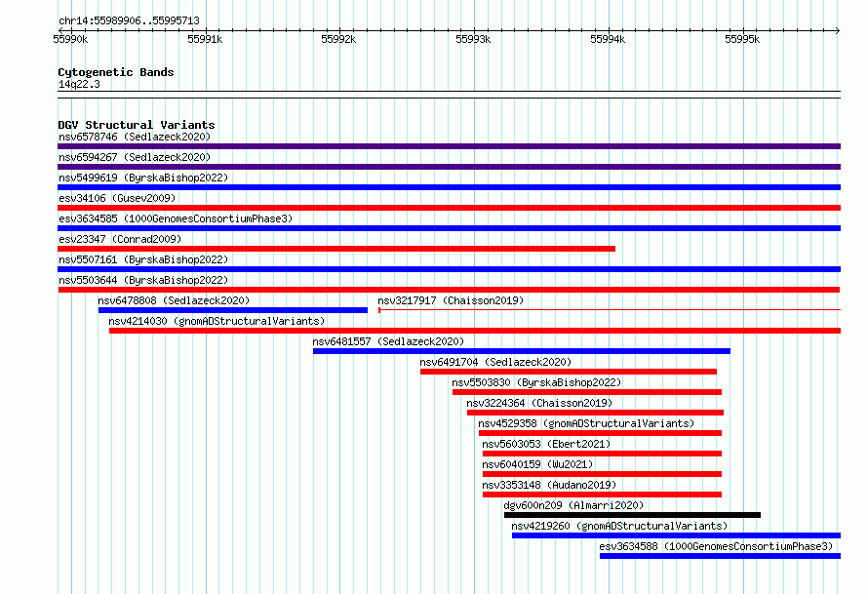Click nsv6040159 (Wu2021) label
The image size is (868, 594).
coord(537,464)
